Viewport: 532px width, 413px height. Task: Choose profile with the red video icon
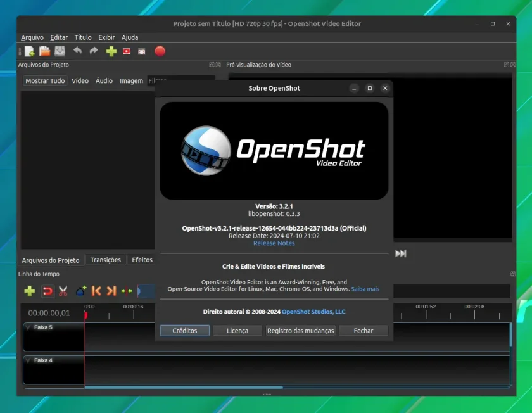[127, 51]
